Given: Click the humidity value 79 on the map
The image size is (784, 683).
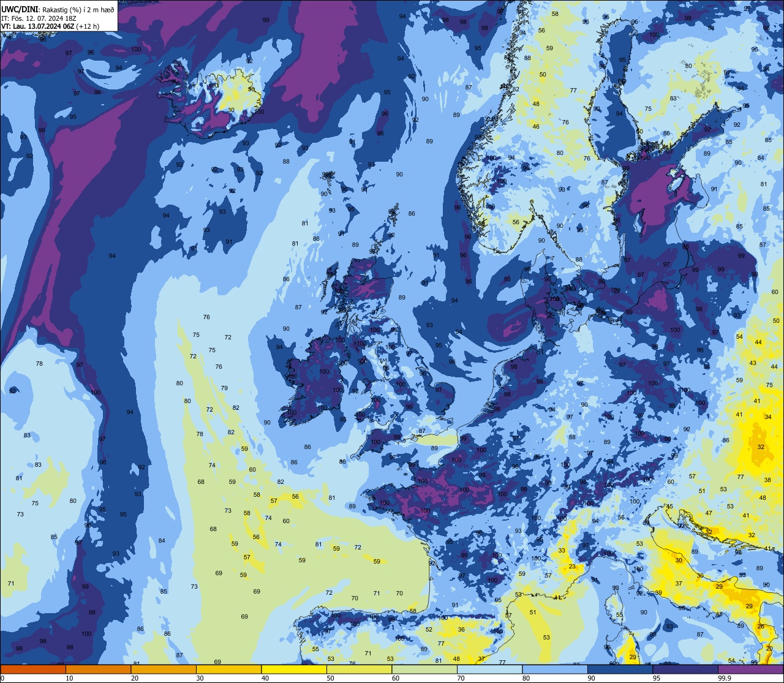Looking at the screenshot, I should (x=224, y=388).
